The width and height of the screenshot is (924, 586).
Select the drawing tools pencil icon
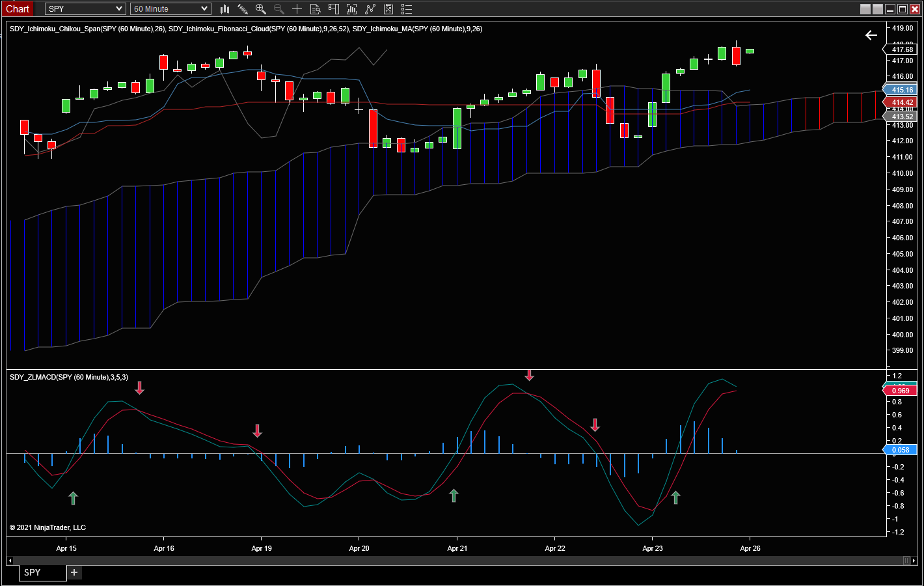(x=243, y=9)
